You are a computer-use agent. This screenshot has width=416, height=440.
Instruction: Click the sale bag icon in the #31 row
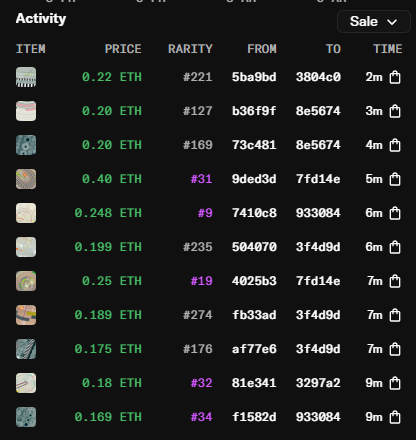(x=395, y=179)
